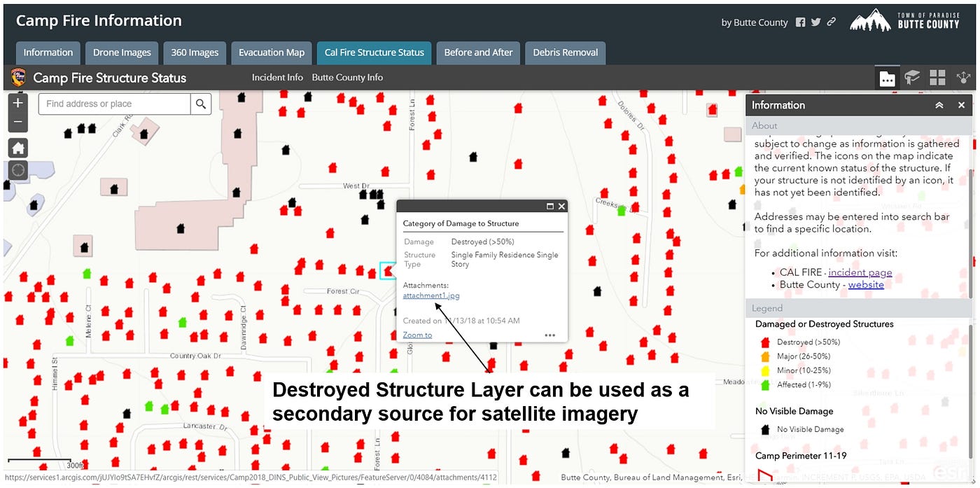The width and height of the screenshot is (980, 488).
Task: Click Camp Perimeter 11-19 legend label
Action: 801,456
